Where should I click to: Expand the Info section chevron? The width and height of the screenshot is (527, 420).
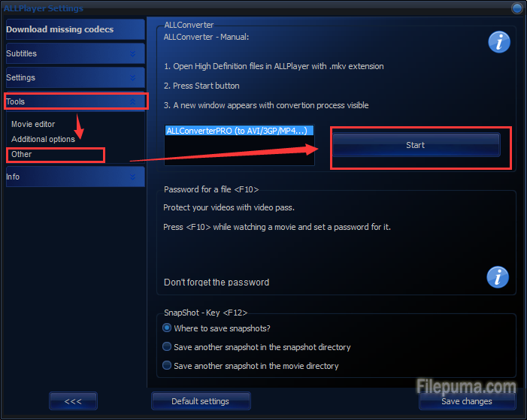click(133, 177)
